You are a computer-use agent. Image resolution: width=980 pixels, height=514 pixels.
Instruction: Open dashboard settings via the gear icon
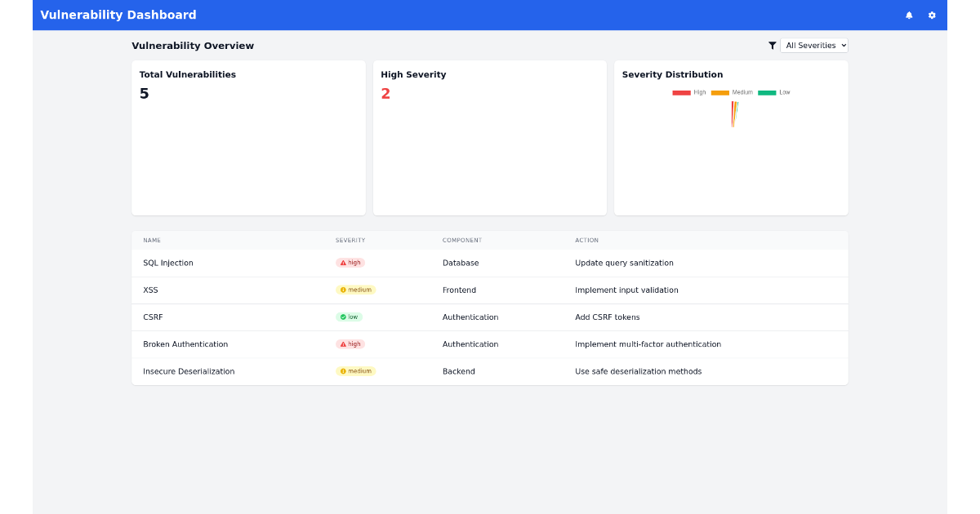coord(932,15)
